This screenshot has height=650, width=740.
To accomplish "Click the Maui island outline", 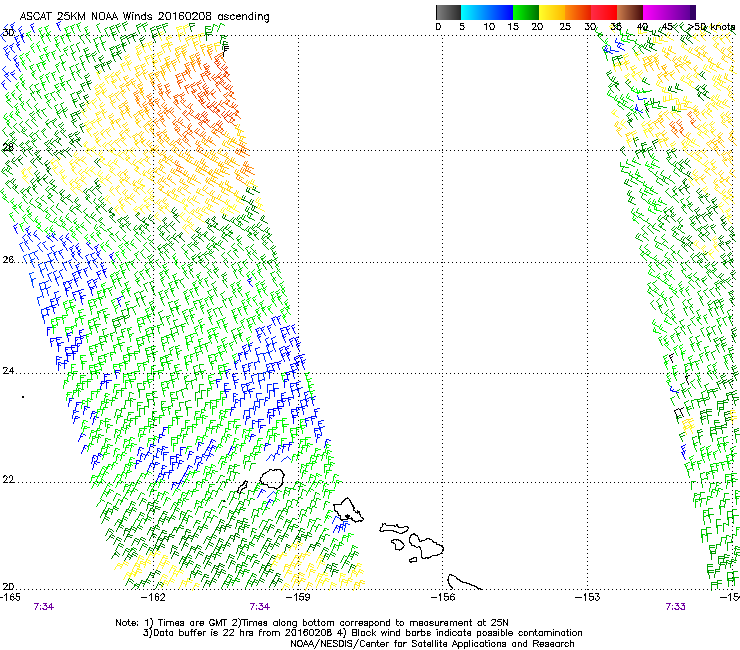I will click(426, 547).
